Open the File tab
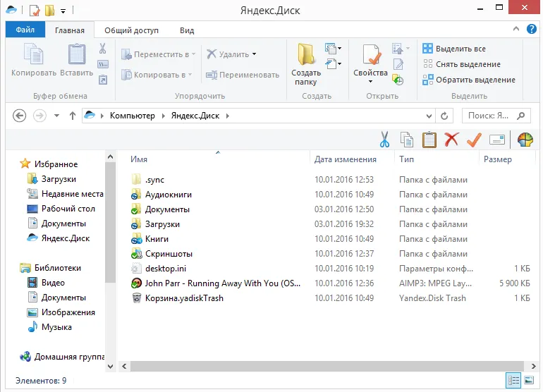 click(x=25, y=30)
